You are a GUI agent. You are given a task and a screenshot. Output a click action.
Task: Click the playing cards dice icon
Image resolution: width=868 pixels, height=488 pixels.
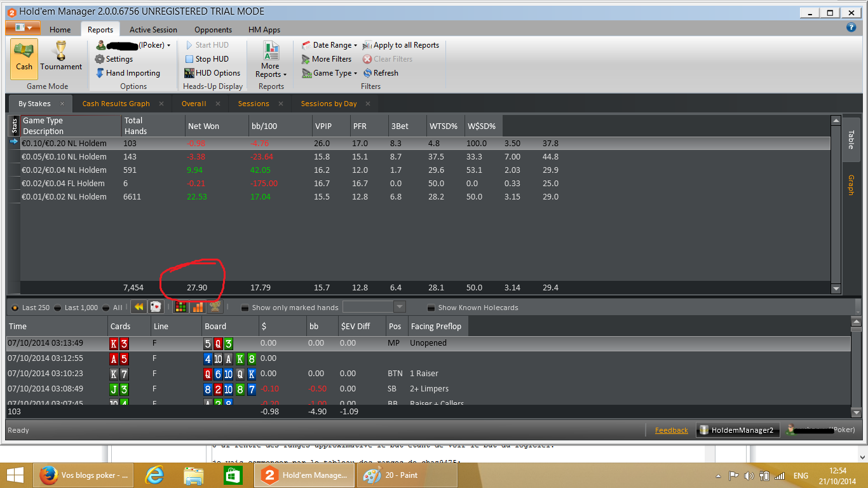155,307
